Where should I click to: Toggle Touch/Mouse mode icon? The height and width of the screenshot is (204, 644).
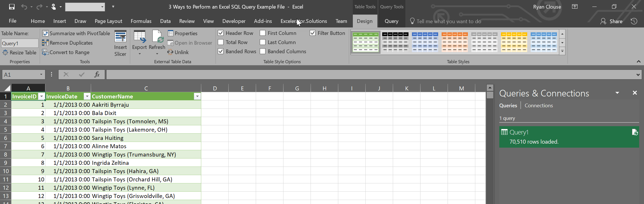53,7
